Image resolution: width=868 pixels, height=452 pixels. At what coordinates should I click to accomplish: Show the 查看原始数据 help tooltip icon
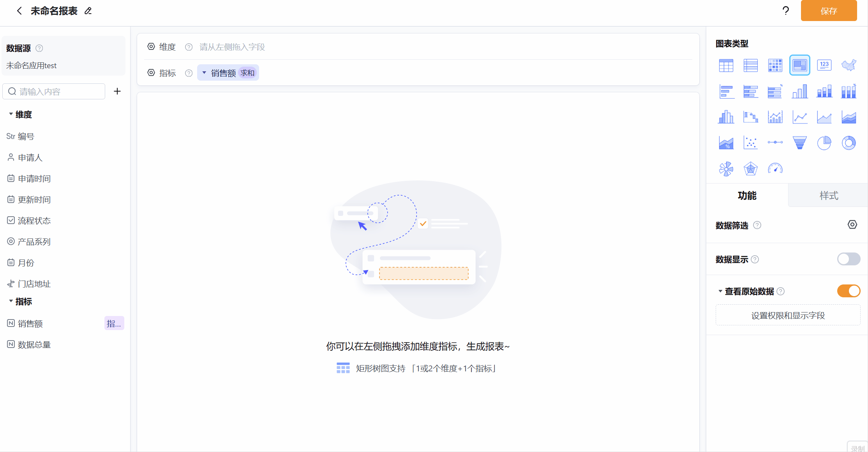(781, 291)
